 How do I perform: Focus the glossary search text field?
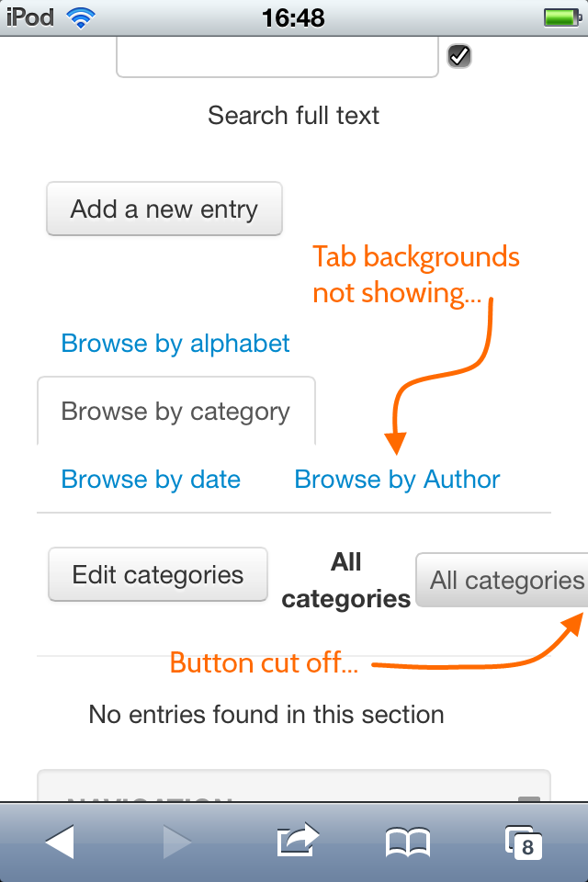277,57
